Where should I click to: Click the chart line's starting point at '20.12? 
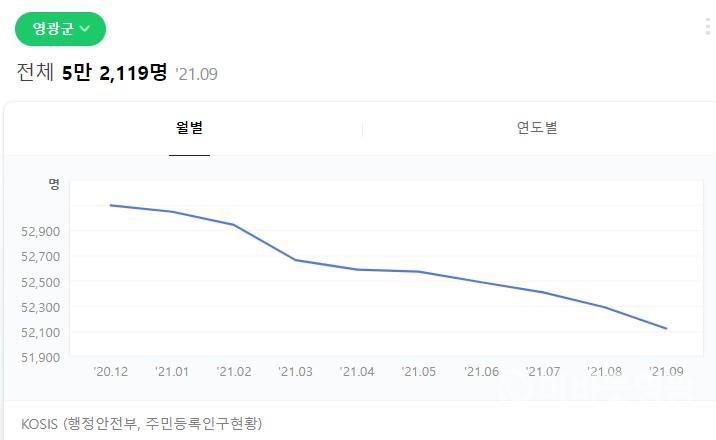(110, 205)
